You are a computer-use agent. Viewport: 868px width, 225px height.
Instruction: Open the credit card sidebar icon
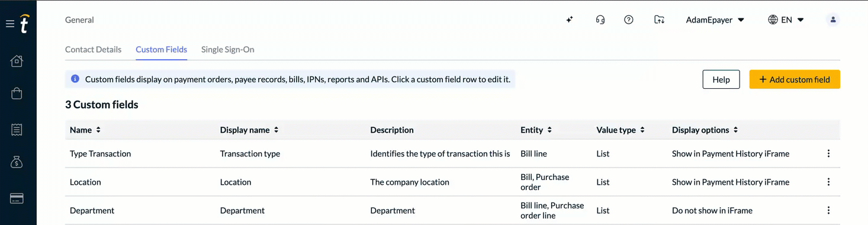click(x=17, y=198)
